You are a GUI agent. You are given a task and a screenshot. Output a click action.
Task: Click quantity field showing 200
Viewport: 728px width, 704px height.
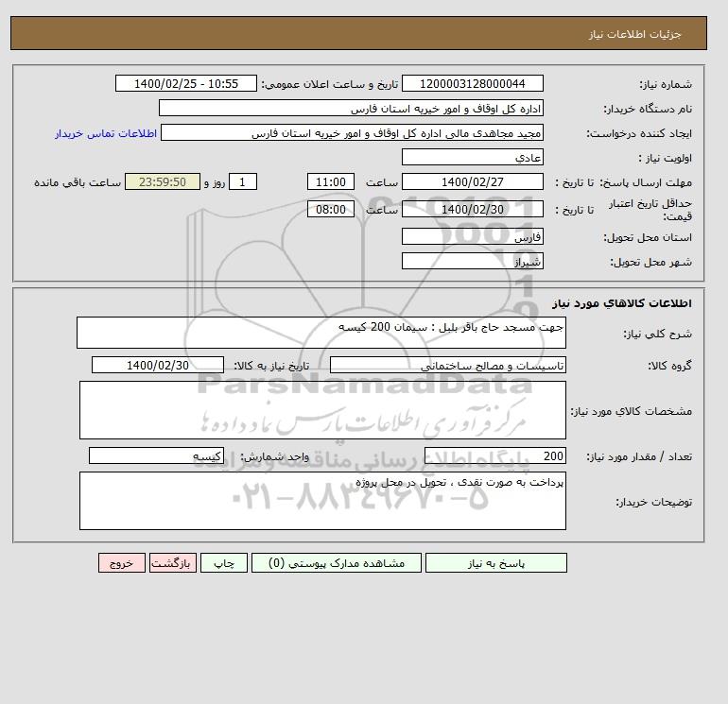[494, 456]
